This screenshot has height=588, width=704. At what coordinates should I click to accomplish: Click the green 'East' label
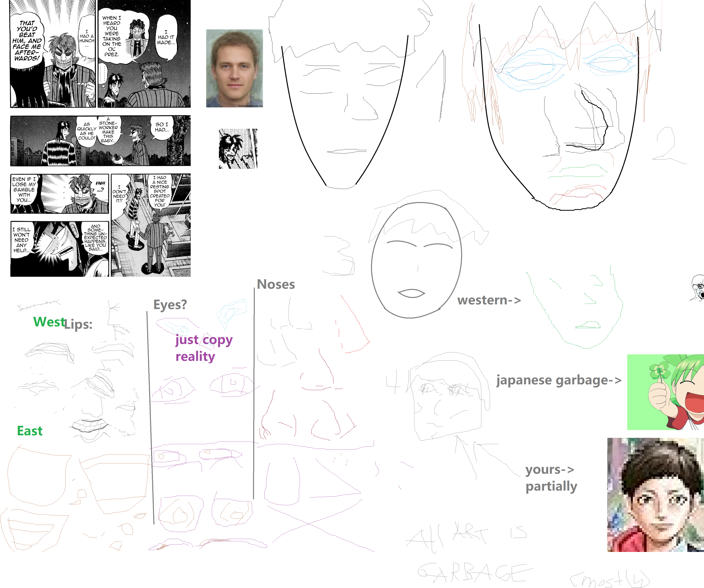pyautogui.click(x=30, y=431)
